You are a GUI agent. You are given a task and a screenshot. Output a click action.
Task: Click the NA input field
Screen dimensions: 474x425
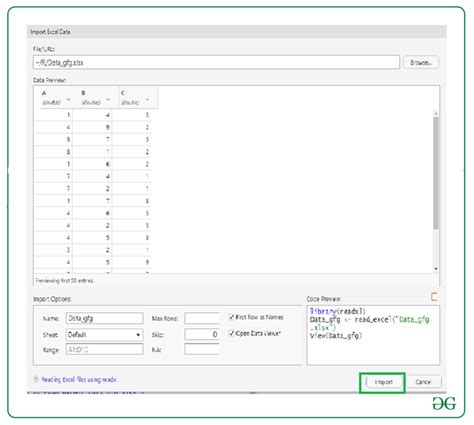coord(202,350)
